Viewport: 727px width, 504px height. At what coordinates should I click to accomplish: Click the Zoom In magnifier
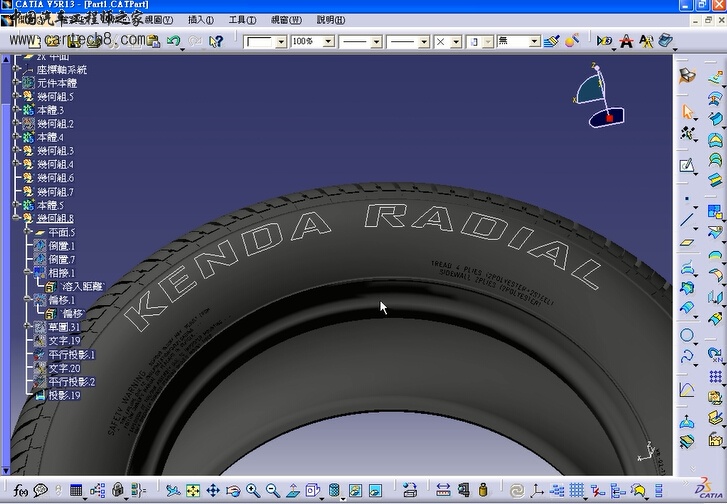(x=253, y=490)
